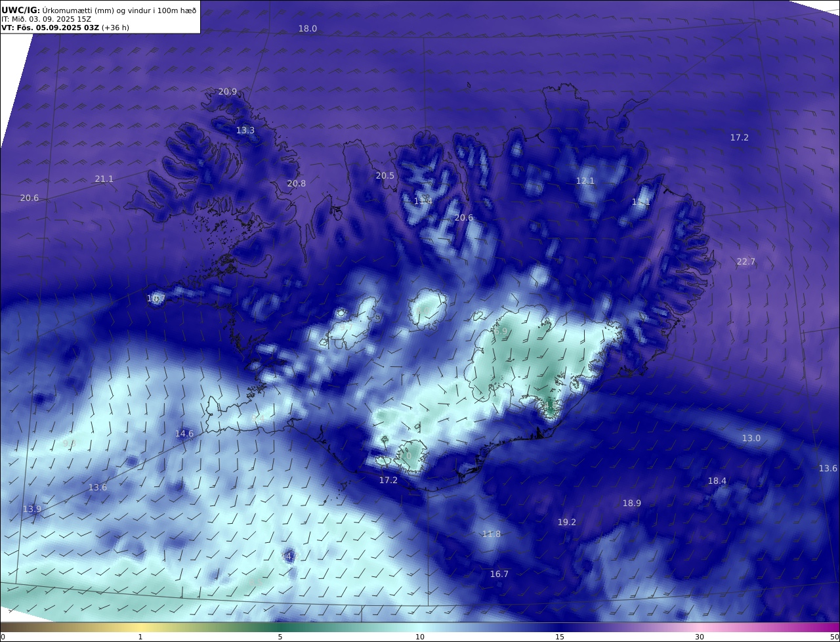This screenshot has width=840, height=642.
Task: Click the 20.5 value label
Action: 385,176
